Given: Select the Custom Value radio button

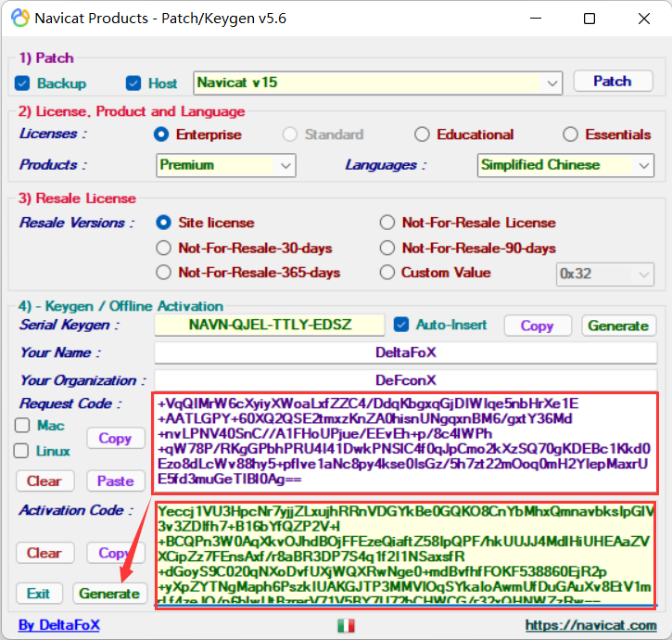Looking at the screenshot, I should [387, 273].
